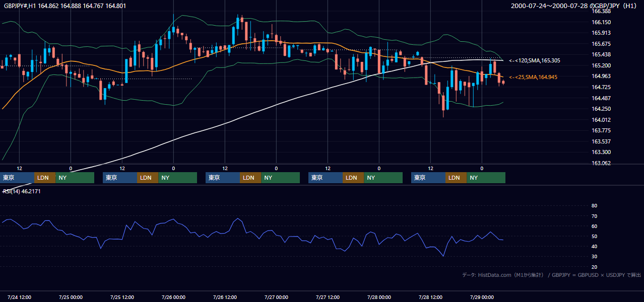The image size is (644, 302).
Task: Select the 163.775 price level
Action: tap(601, 130)
